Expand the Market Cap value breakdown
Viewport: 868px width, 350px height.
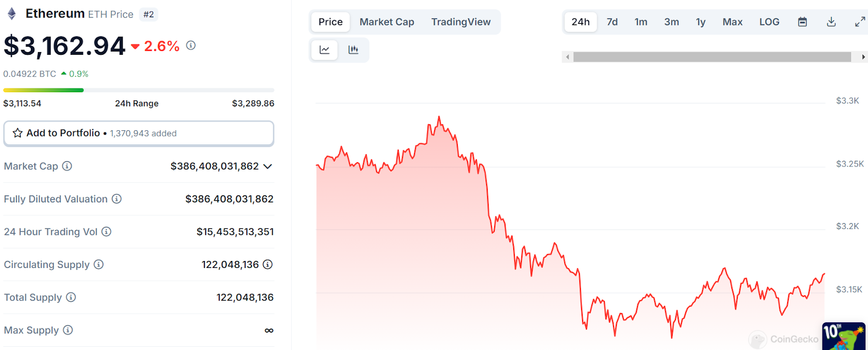tap(267, 167)
